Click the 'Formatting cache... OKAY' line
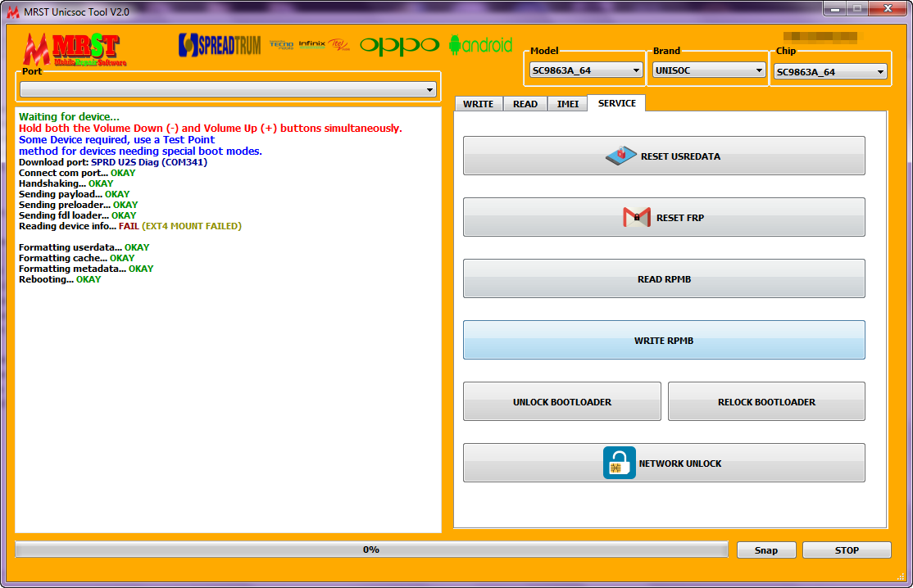This screenshot has width=913, height=588. click(76, 258)
